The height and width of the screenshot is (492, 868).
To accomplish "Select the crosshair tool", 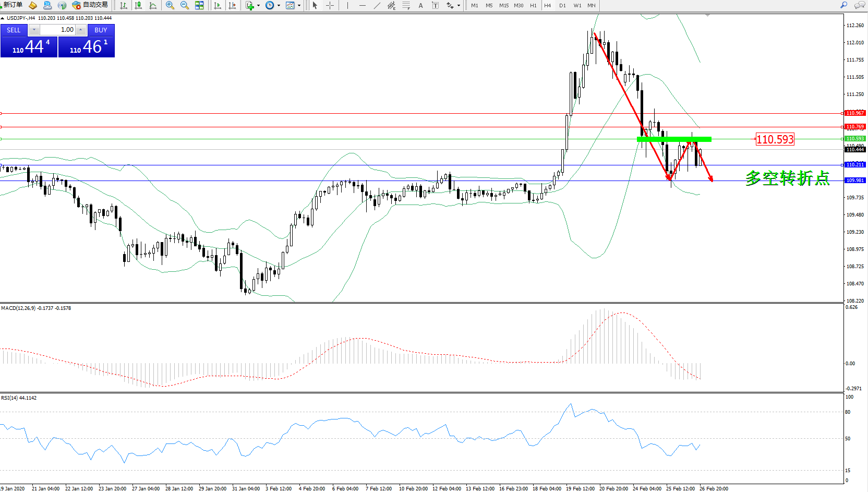I will 330,5.
